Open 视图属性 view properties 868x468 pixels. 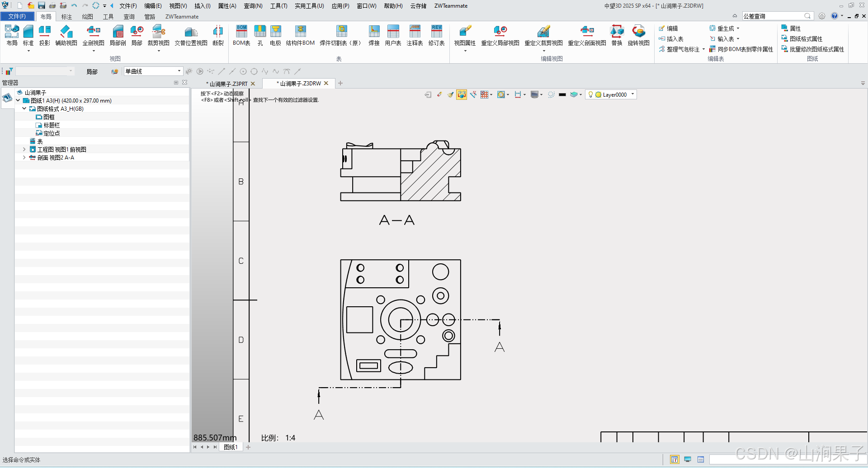coord(465,35)
